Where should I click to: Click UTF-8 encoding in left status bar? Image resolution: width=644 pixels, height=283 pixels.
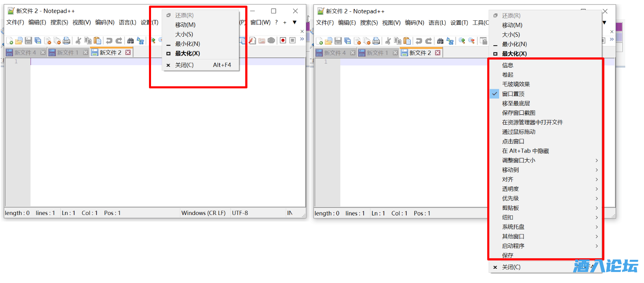click(240, 213)
